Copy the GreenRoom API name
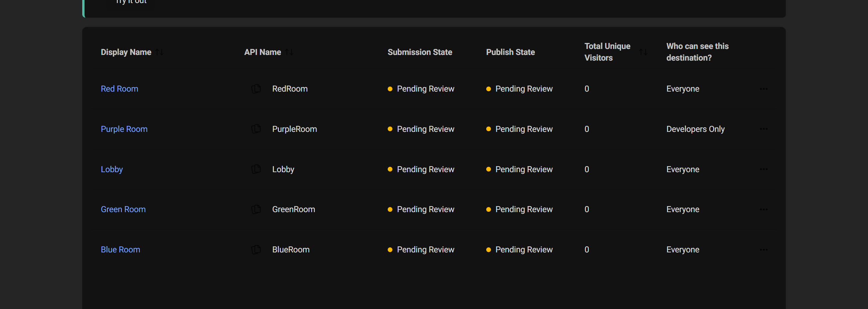 coord(256,209)
